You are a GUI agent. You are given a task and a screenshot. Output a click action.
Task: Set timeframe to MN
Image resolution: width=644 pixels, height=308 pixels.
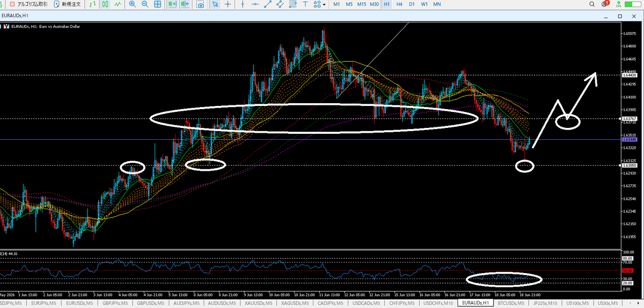(x=437, y=4)
